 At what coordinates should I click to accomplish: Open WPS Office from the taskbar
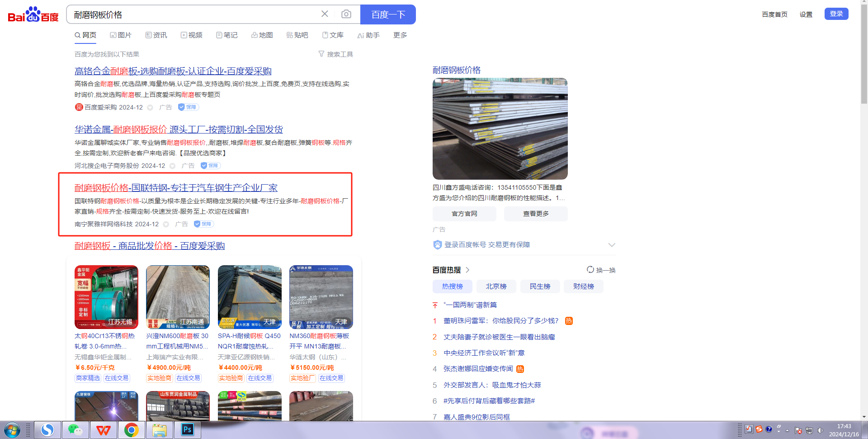[x=103, y=430]
